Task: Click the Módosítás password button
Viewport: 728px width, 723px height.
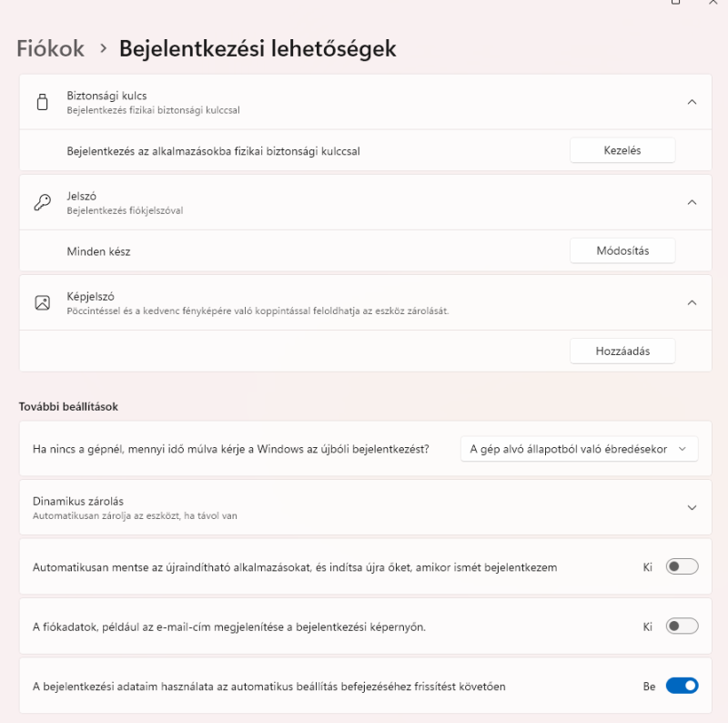Action: click(x=622, y=250)
